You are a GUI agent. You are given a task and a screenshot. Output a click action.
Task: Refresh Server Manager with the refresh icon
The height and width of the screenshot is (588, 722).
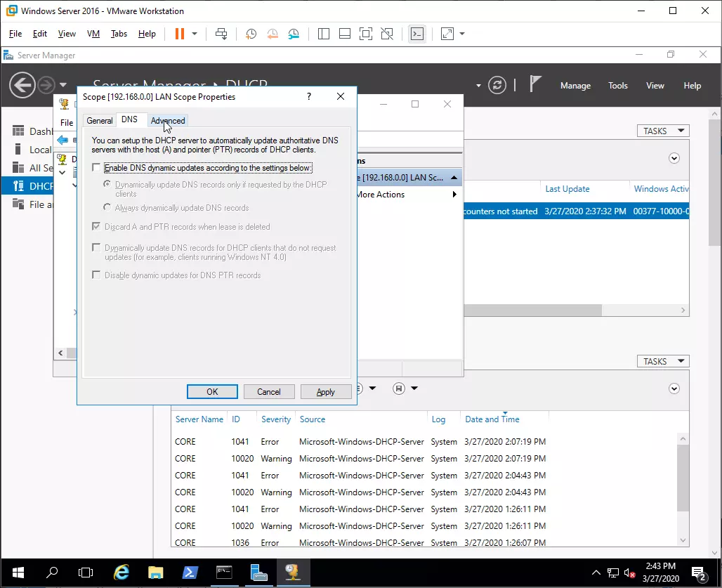click(497, 85)
